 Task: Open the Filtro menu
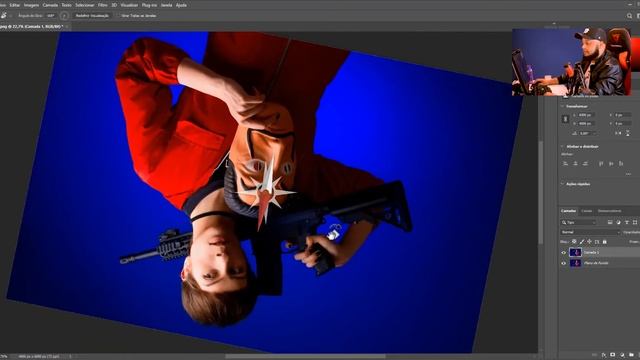click(x=102, y=5)
